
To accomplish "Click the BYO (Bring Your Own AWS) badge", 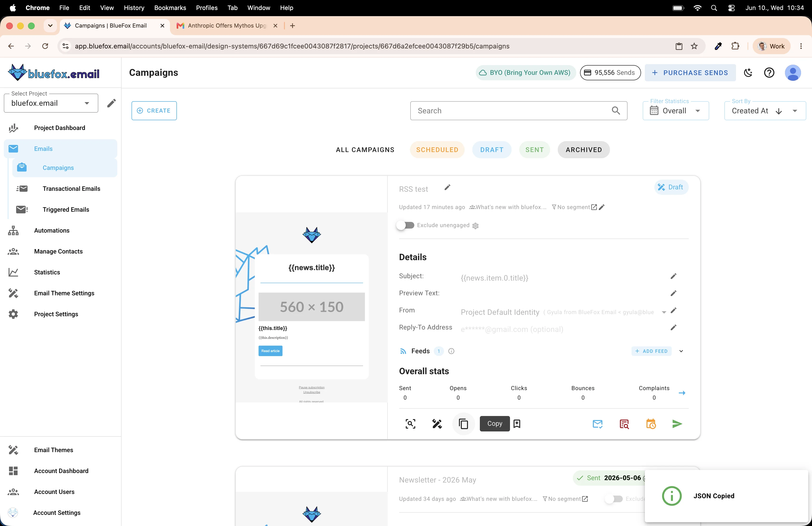I will point(525,73).
